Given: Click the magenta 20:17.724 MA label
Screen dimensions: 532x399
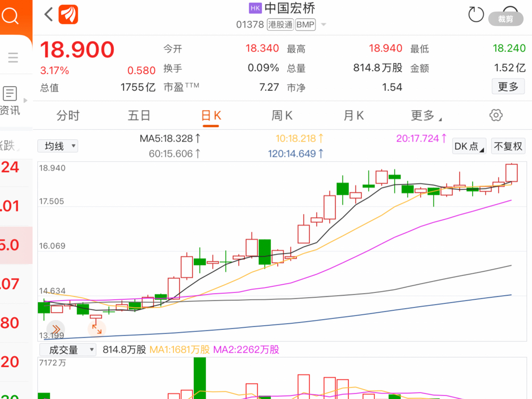Looking at the screenshot, I should [421, 138].
